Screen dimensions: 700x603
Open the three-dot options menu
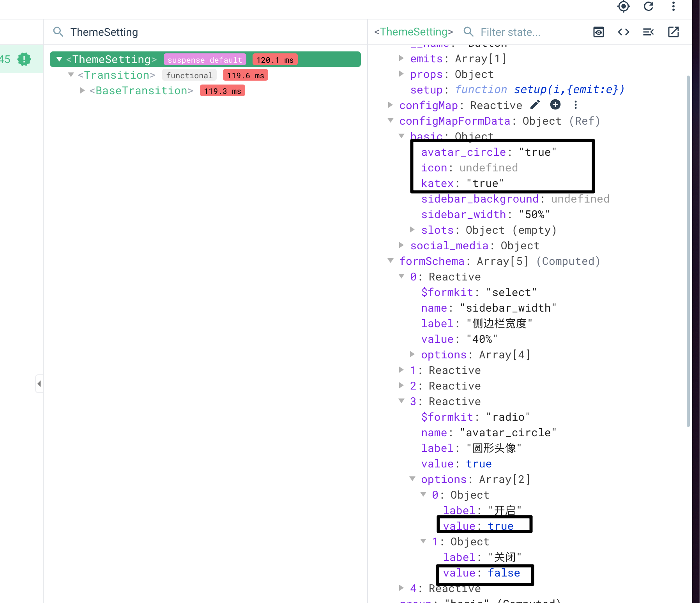pyautogui.click(x=673, y=7)
